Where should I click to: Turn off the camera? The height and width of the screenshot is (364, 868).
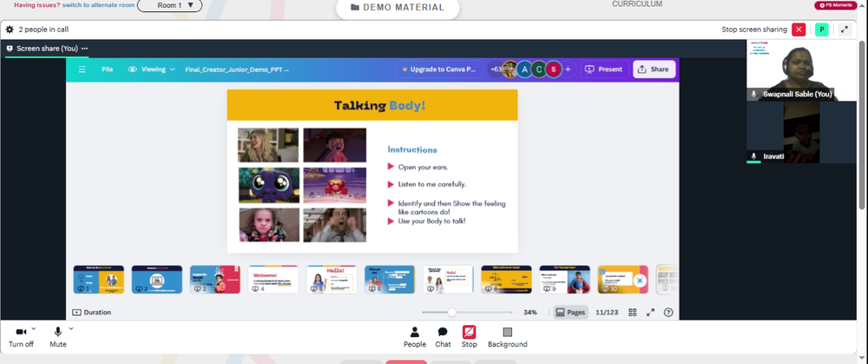click(x=21, y=337)
